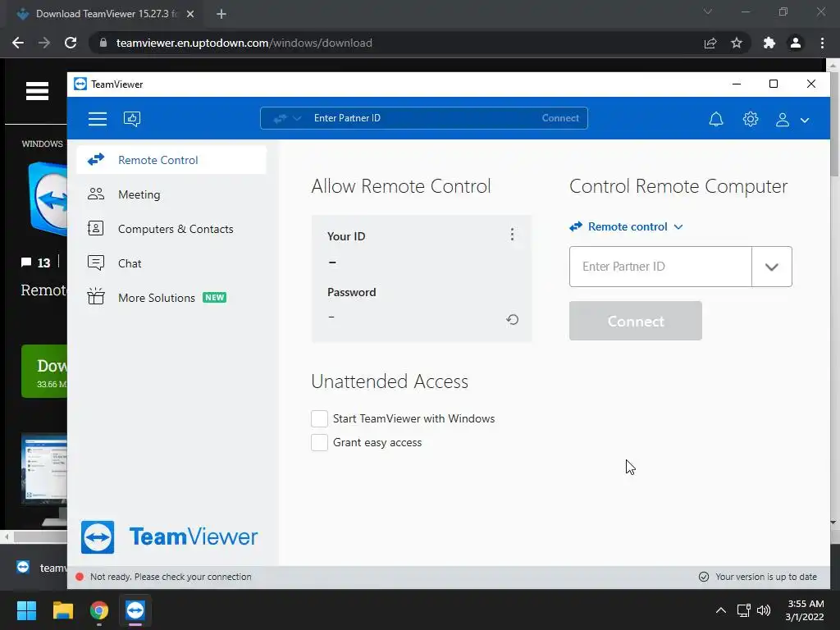Viewport: 840px width, 630px height.
Task: Expand the Remote control mode dropdown
Action: [626, 226]
